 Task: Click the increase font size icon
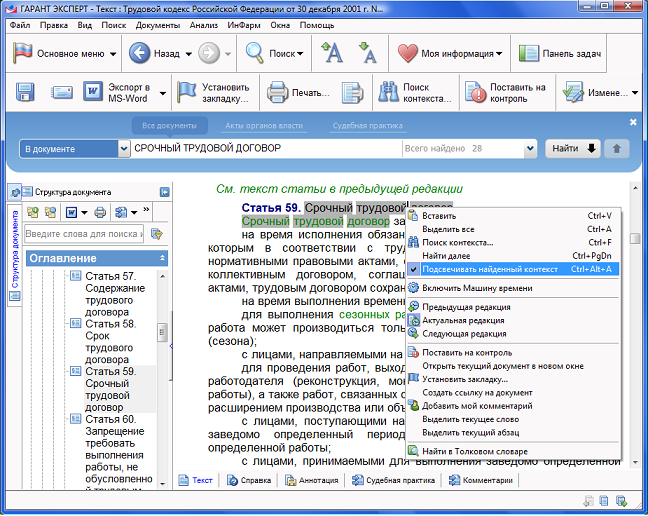click(x=333, y=53)
